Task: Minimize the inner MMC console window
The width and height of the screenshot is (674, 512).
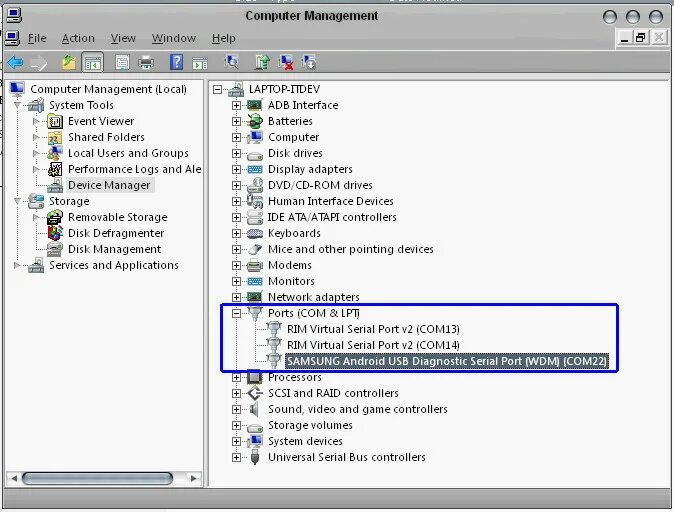Action: [x=625, y=38]
